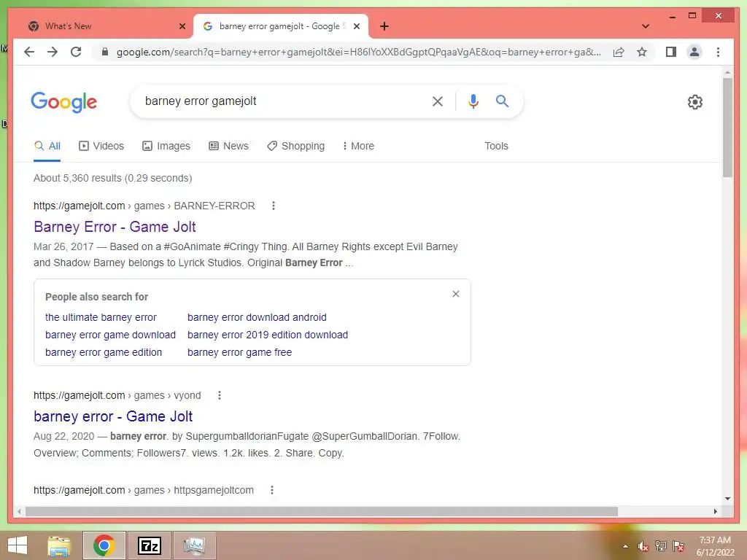The image size is (747, 560).
Task: Clear the search box text
Action: [438, 101]
